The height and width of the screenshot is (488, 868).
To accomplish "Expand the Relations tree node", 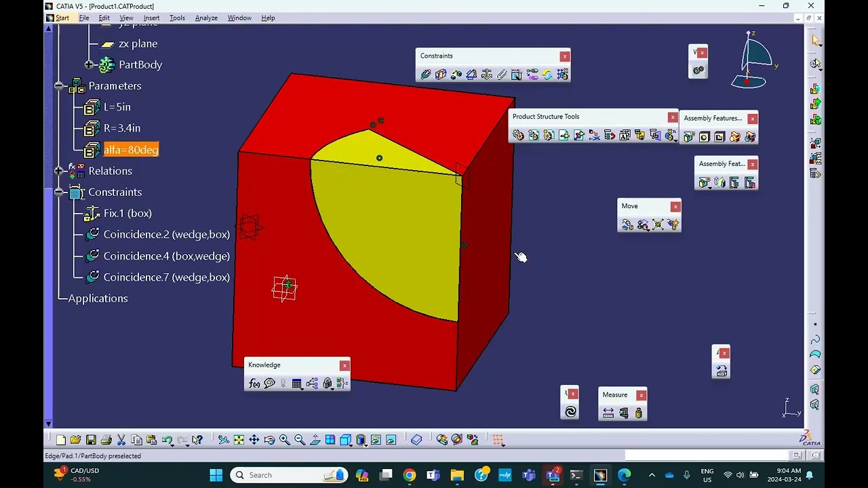I will pos(59,171).
